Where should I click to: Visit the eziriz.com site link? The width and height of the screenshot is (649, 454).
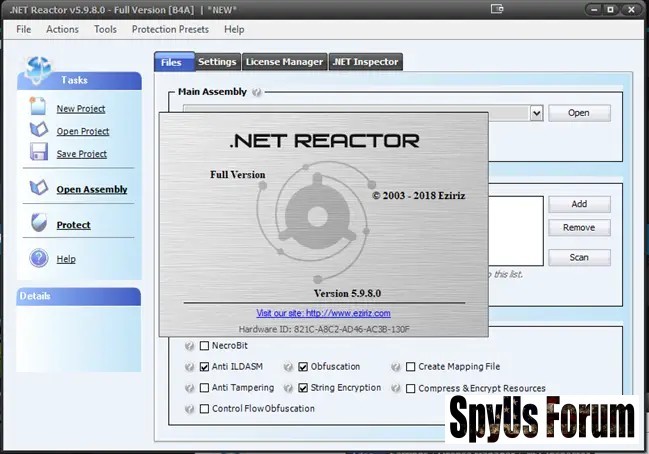(323, 313)
